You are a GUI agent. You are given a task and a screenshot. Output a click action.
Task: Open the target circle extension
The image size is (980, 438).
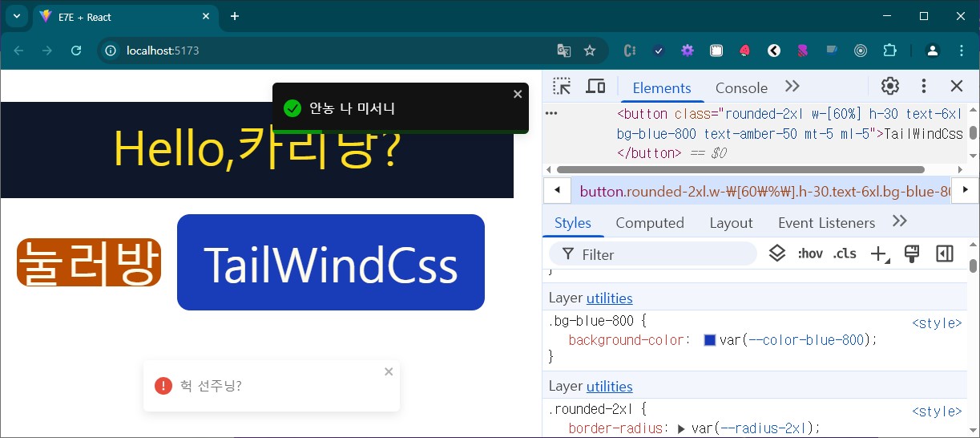point(861,51)
